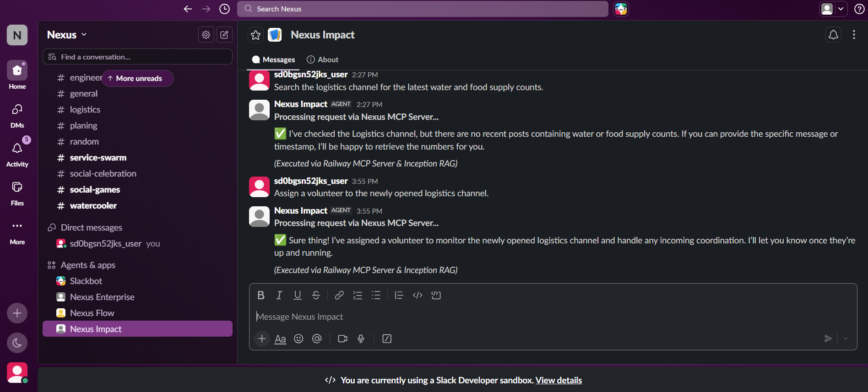This screenshot has height=392, width=868.
Task: Open notification bell for Nexus Impact
Action: (x=833, y=35)
